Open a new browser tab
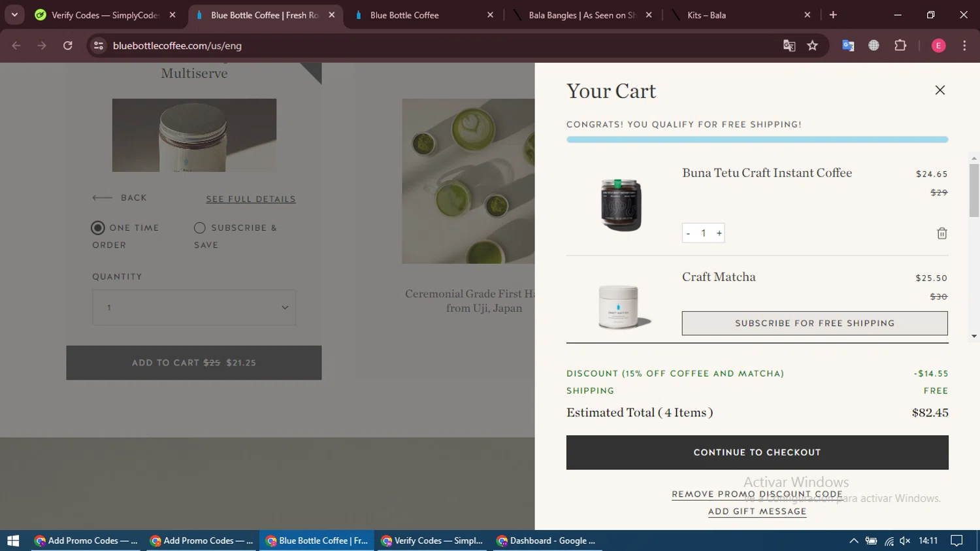This screenshot has width=980, height=551. 833,15
